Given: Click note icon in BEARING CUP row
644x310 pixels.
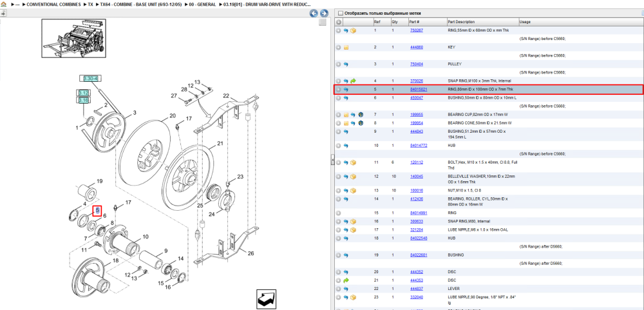Looking at the screenshot, I should [346, 115].
